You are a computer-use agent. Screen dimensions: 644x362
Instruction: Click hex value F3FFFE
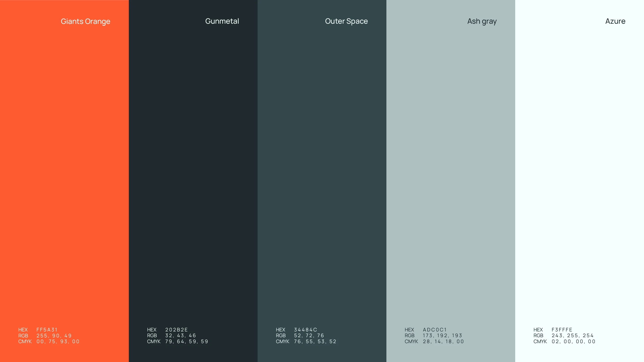(562, 330)
